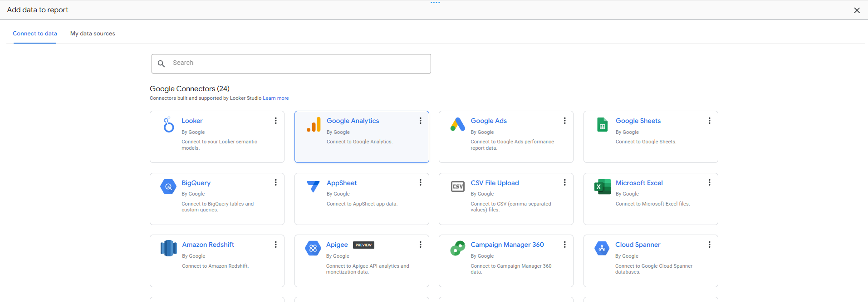The width and height of the screenshot is (868, 304).
Task: Switch to Connect to data tab
Action: coord(35,34)
